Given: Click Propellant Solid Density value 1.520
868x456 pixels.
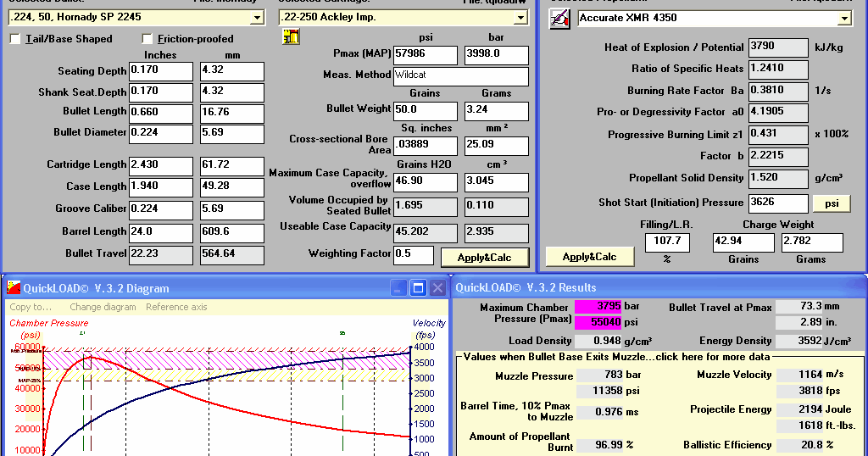Looking at the screenshot, I should 778,179.
